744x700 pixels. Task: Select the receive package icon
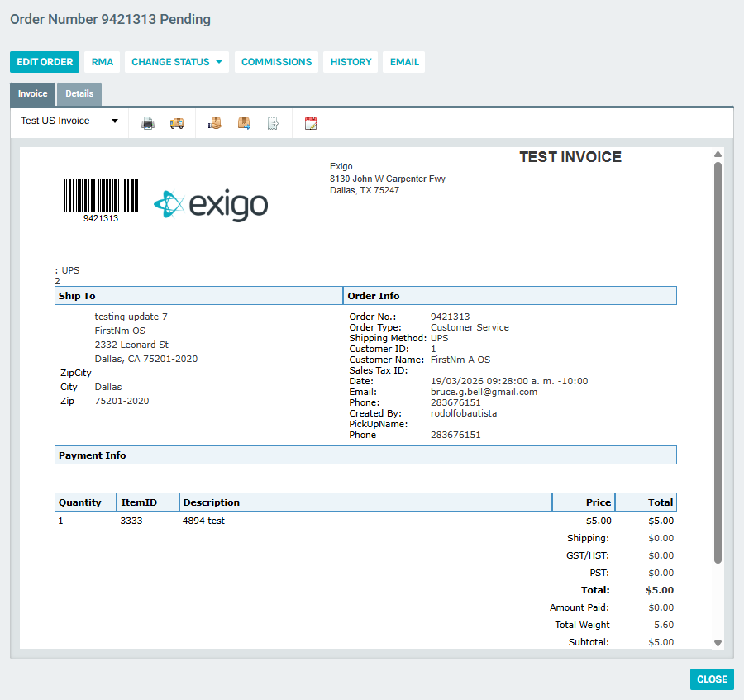click(214, 122)
